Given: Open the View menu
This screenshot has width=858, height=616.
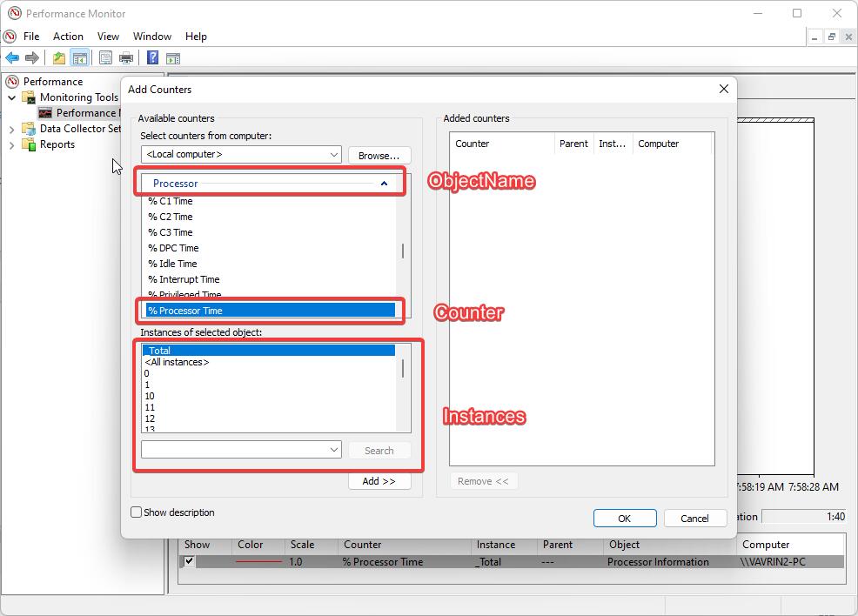Looking at the screenshot, I should 108,37.
